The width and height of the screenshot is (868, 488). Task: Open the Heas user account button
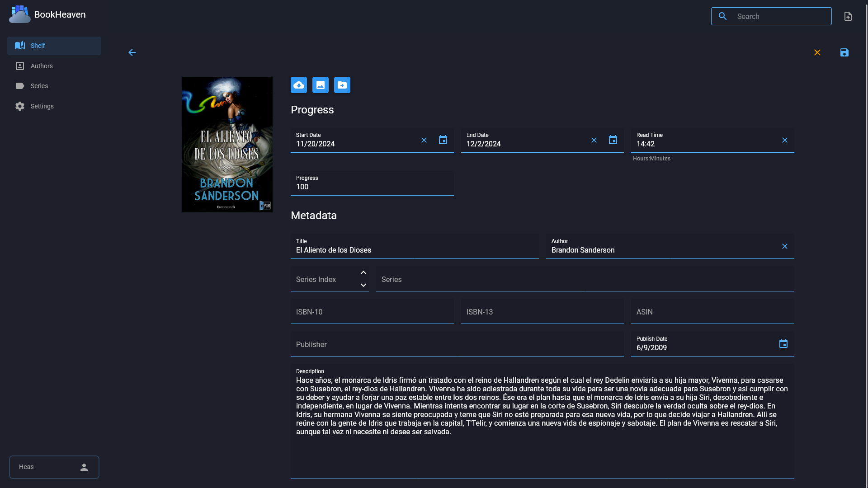(54, 467)
